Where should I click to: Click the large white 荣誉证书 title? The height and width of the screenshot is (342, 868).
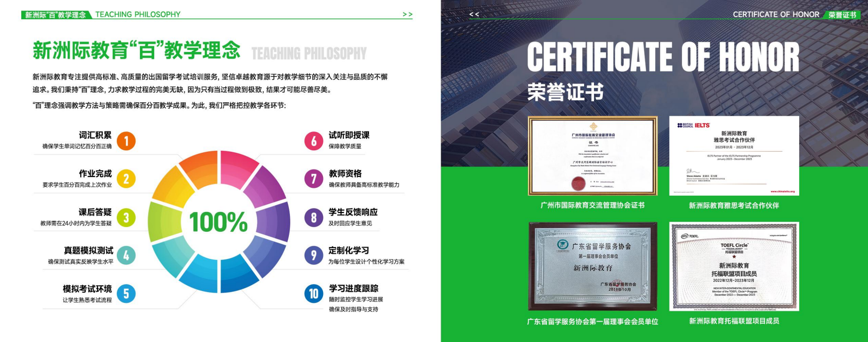pos(565,92)
